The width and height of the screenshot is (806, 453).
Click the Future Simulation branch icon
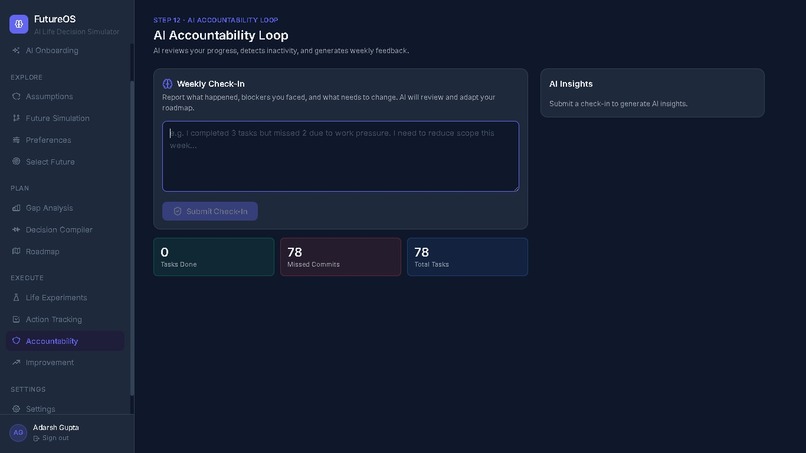tap(16, 118)
